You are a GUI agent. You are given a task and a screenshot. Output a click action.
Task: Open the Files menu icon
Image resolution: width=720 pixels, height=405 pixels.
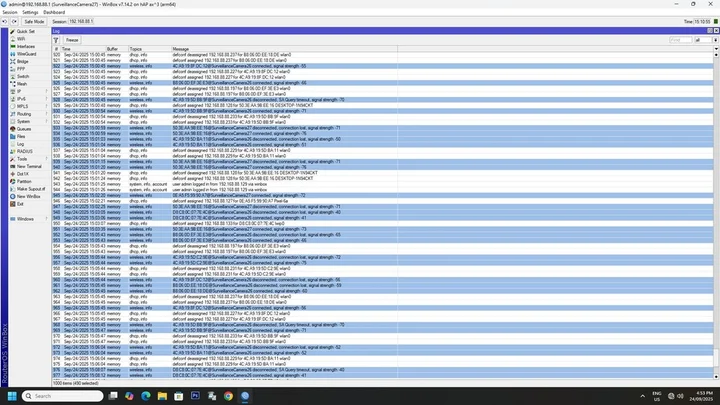coord(13,136)
